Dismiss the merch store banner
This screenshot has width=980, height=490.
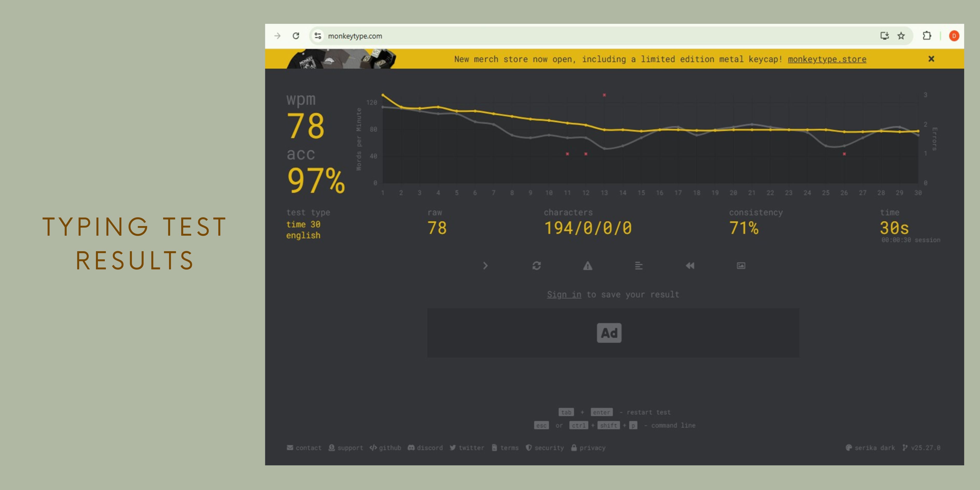pyautogui.click(x=931, y=59)
